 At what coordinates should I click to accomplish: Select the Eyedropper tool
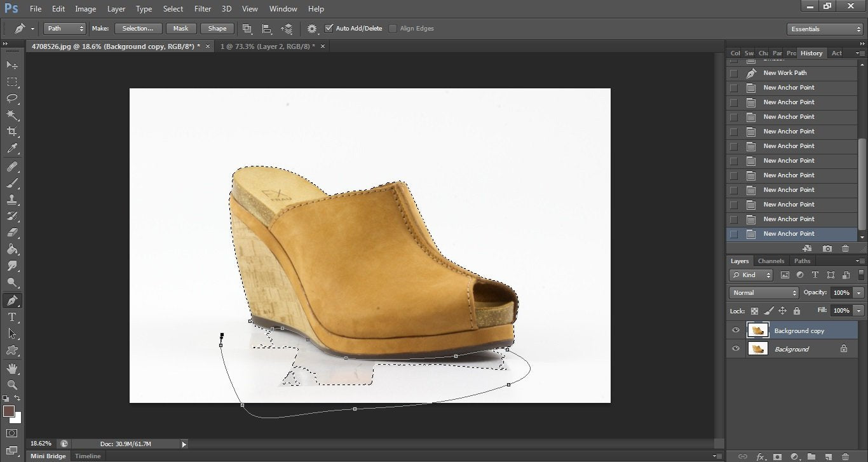(x=12, y=149)
